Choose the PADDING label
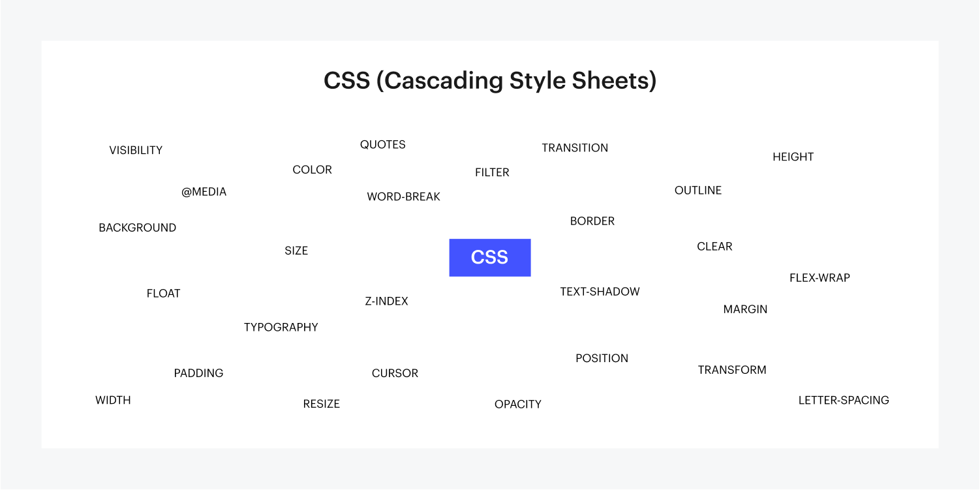The height and width of the screenshot is (490, 980). (x=198, y=373)
